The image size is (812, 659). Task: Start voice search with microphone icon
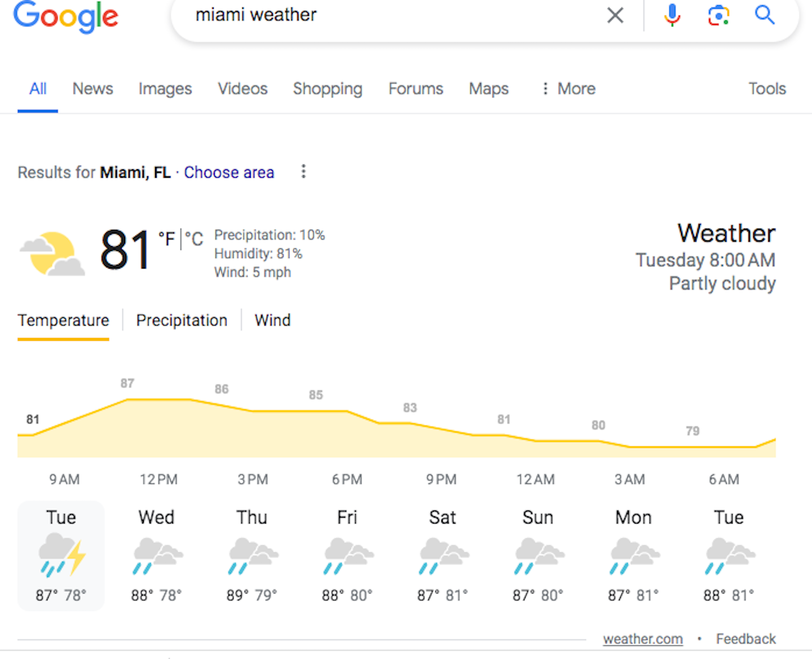[672, 15]
